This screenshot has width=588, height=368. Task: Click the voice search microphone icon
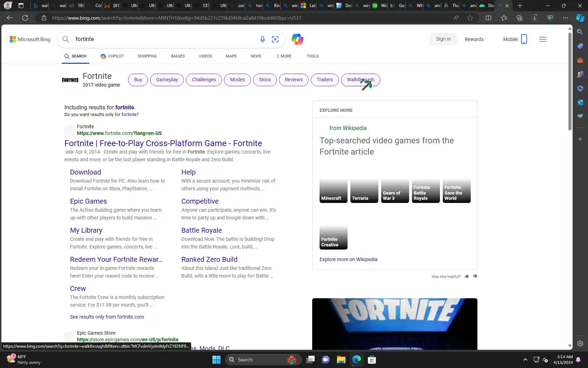(262, 39)
